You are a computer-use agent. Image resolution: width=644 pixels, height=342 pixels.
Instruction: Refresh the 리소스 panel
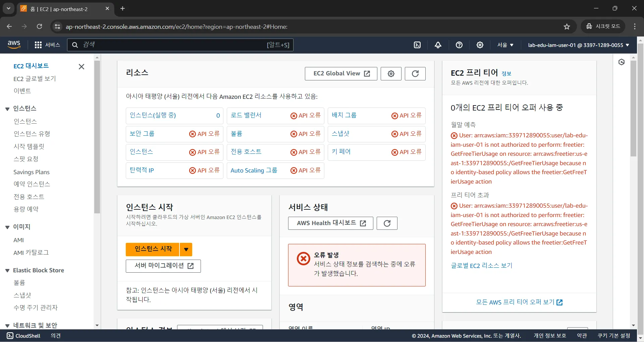click(415, 74)
